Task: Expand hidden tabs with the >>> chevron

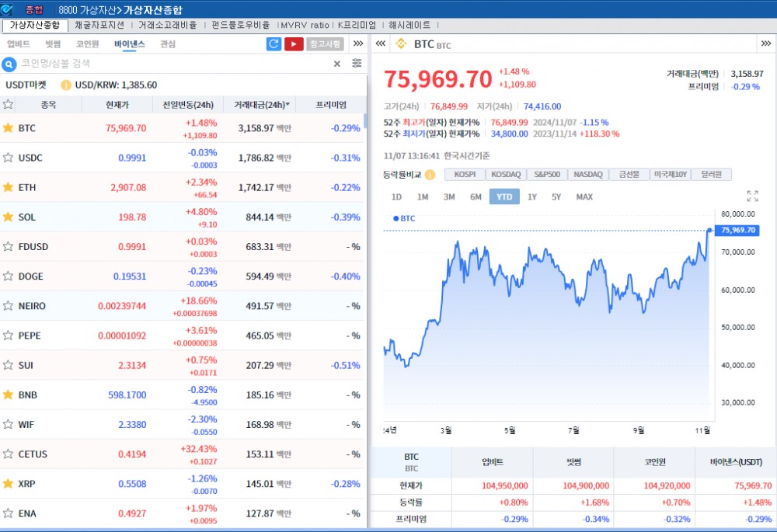Action: coord(358,44)
